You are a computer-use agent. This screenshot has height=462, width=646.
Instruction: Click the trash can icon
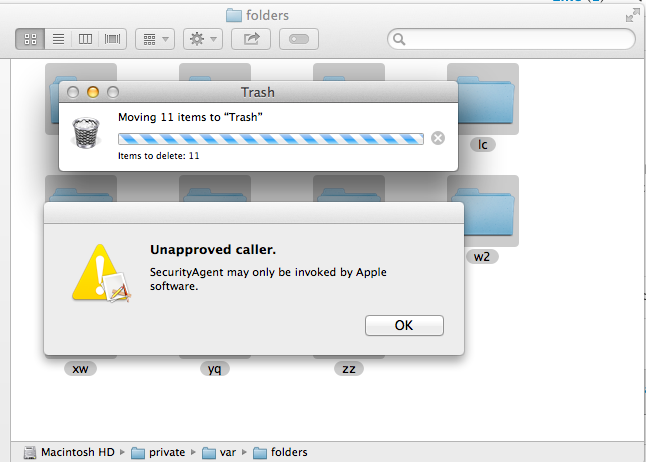tap(86, 133)
